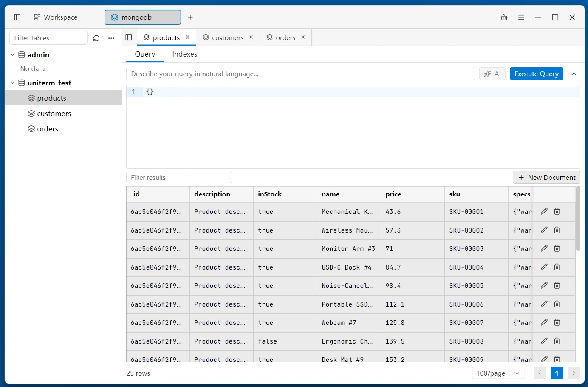The height and width of the screenshot is (387, 588).
Task: Edit the SKU-00001 document
Action: tap(544, 211)
